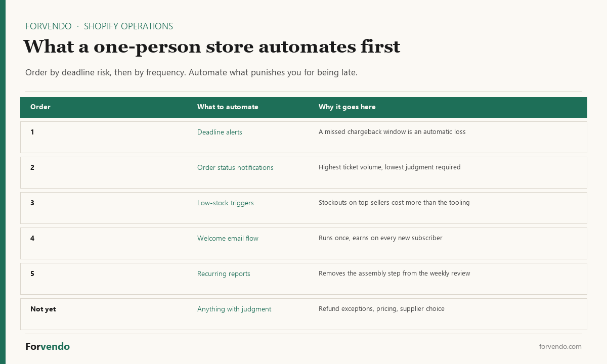Click the Forvendo logo in the footer

(x=48, y=346)
